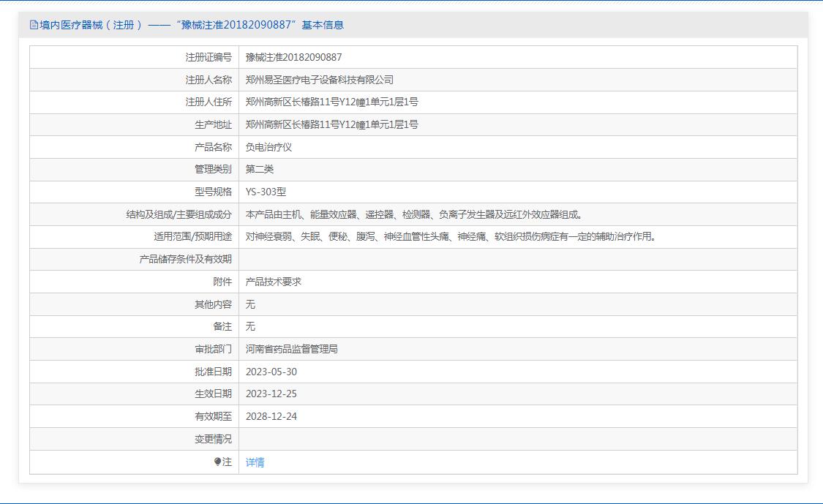Click the bullet icon beside 注
823x504 pixels.
coord(217,462)
